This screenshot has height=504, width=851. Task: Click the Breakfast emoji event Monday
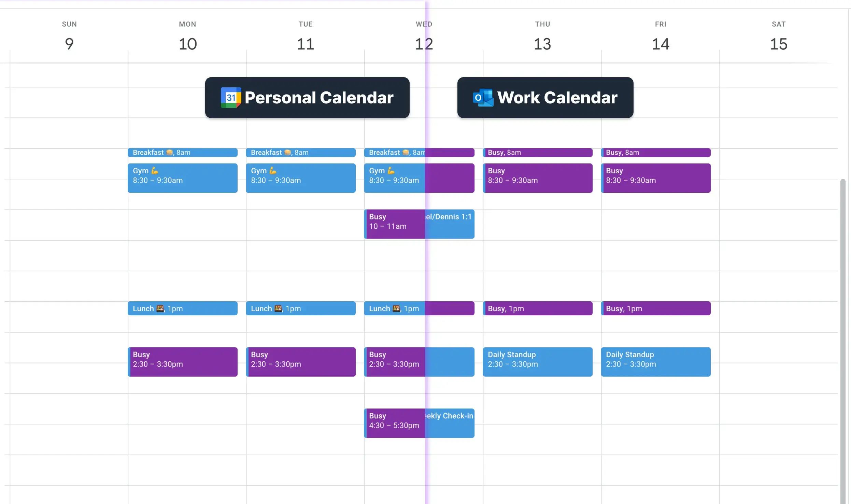pyautogui.click(x=182, y=153)
